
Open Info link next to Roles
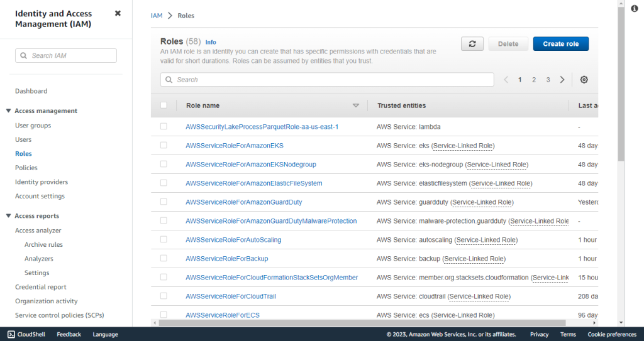point(211,42)
